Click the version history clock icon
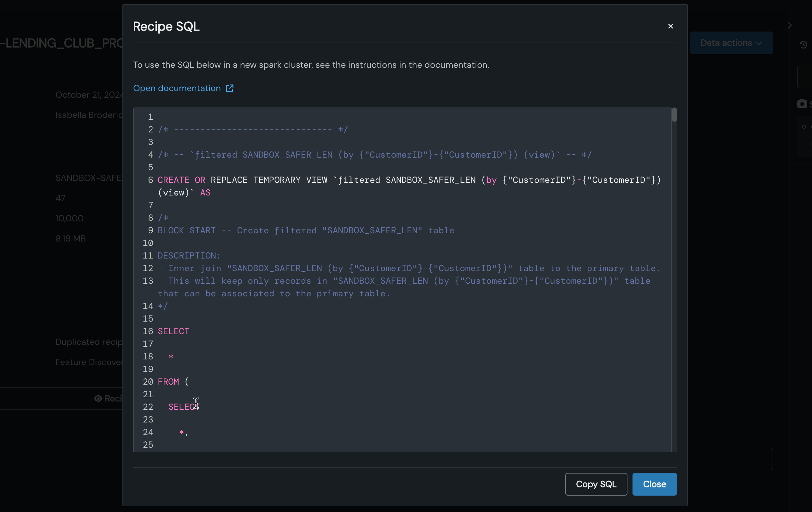This screenshot has width=812, height=512. pyautogui.click(x=803, y=44)
